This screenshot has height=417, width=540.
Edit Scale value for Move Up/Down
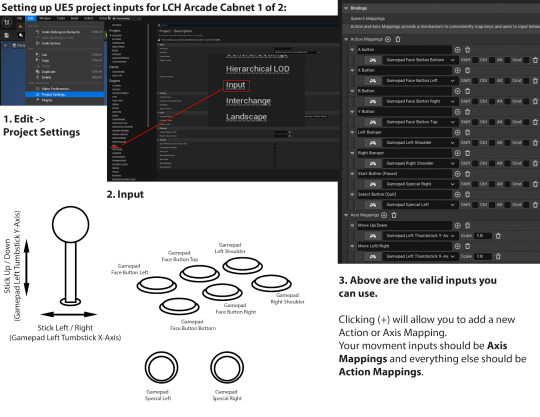483,236
